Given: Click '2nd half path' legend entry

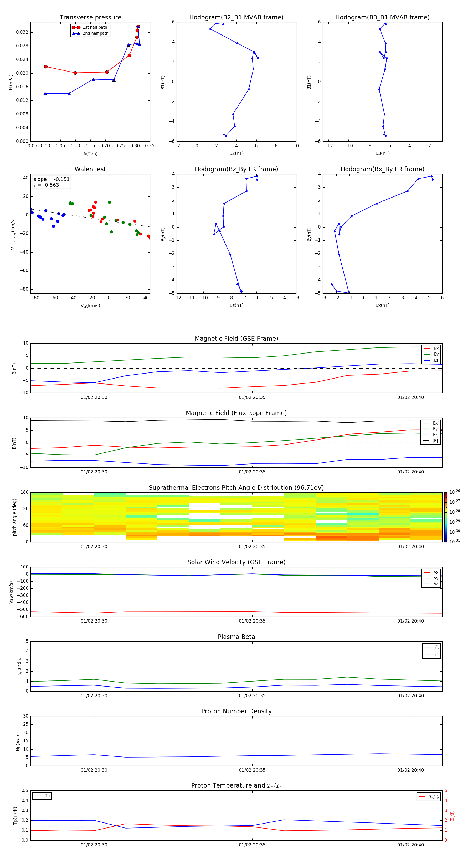Looking at the screenshot, I should pos(90,33).
